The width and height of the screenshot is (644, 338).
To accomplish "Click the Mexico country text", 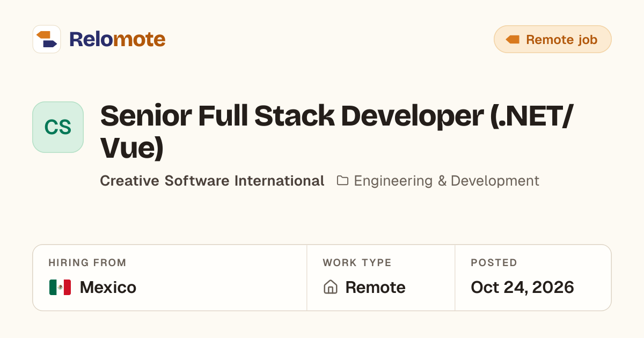I will coord(108,288).
